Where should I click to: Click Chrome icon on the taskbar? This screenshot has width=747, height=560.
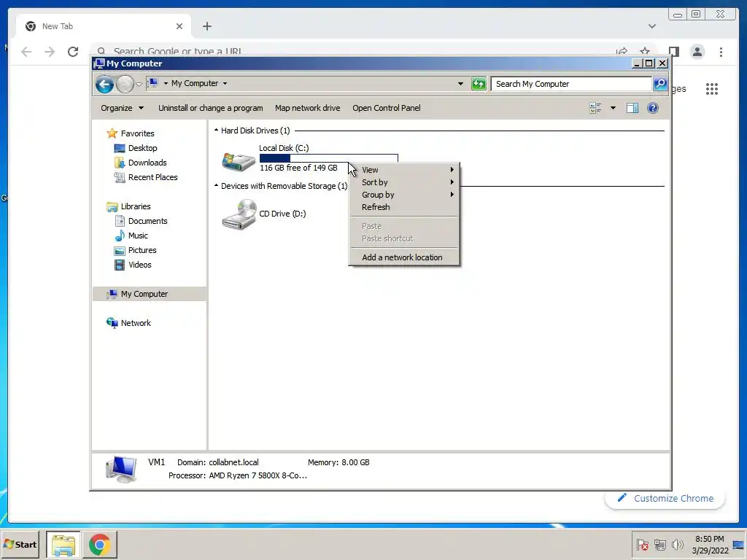click(x=99, y=544)
